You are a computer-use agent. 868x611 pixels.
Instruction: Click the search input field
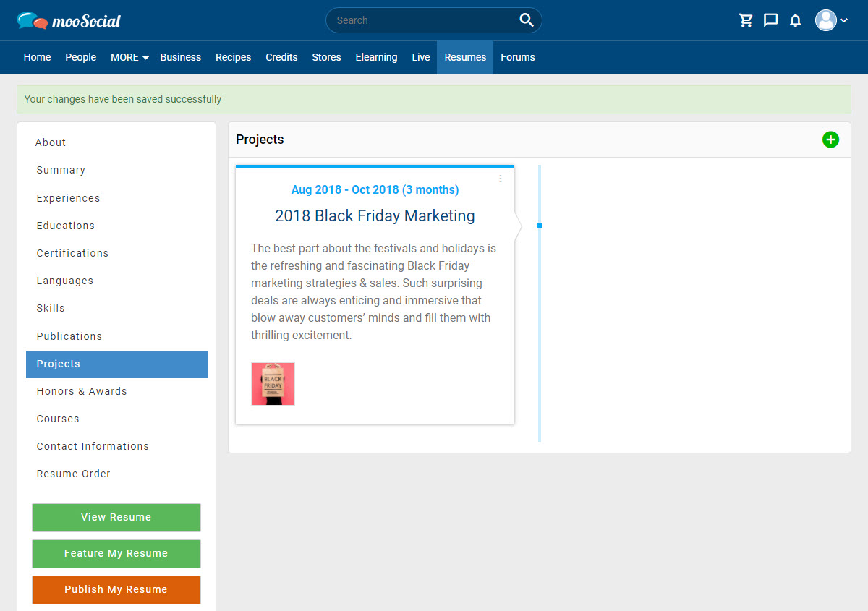click(434, 20)
